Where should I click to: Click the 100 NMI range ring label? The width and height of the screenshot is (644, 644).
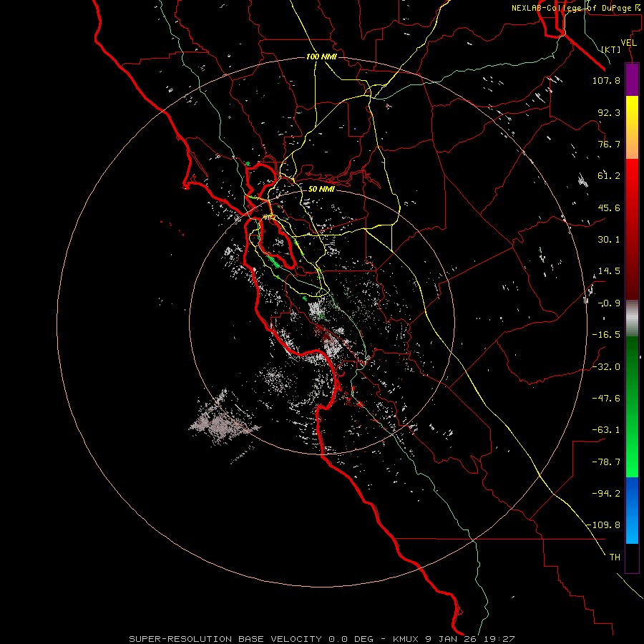321,57
